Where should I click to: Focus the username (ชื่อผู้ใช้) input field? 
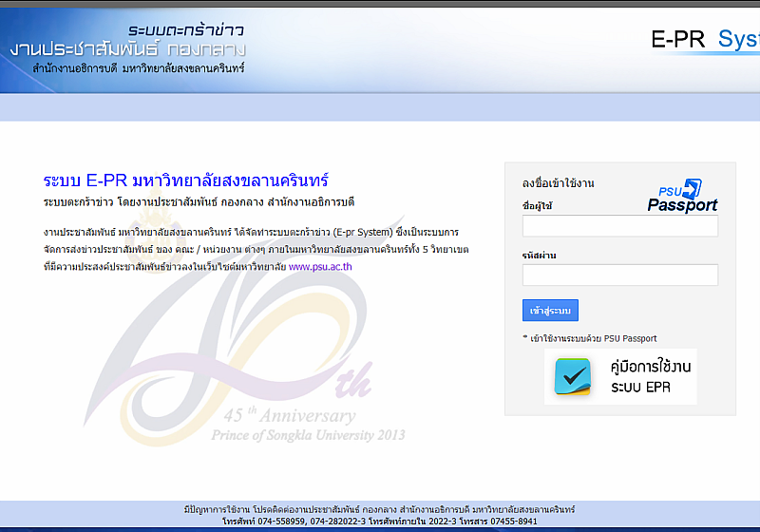(x=620, y=226)
